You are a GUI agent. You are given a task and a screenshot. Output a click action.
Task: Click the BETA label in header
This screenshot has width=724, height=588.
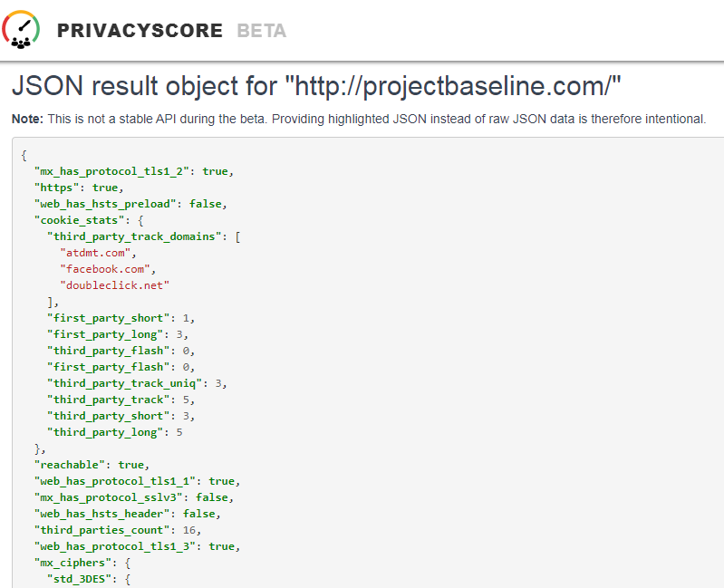(262, 31)
